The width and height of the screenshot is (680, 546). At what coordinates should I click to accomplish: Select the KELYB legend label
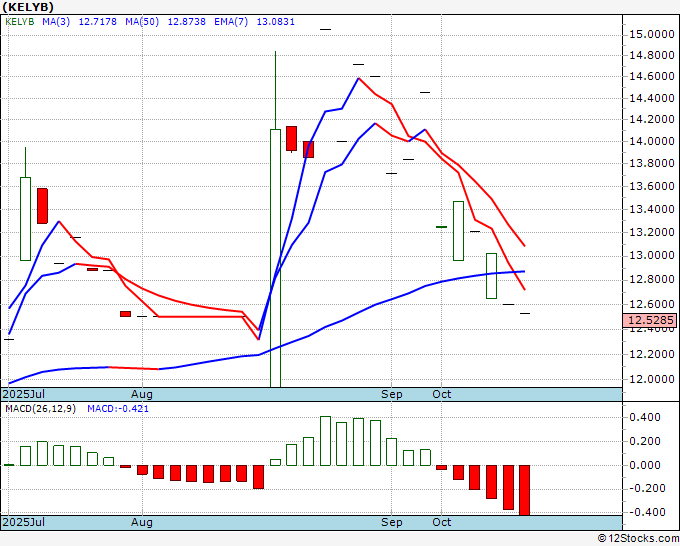tap(20, 21)
